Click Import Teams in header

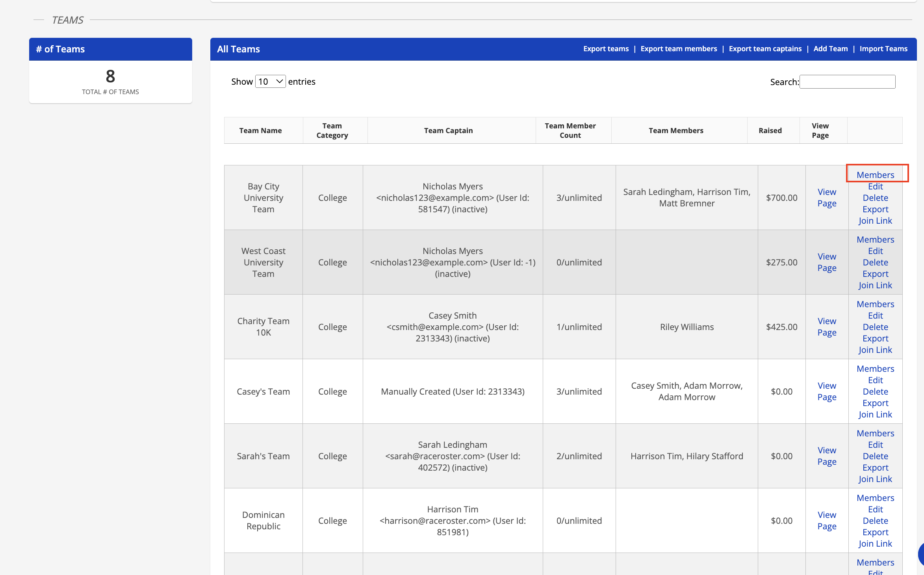(883, 49)
